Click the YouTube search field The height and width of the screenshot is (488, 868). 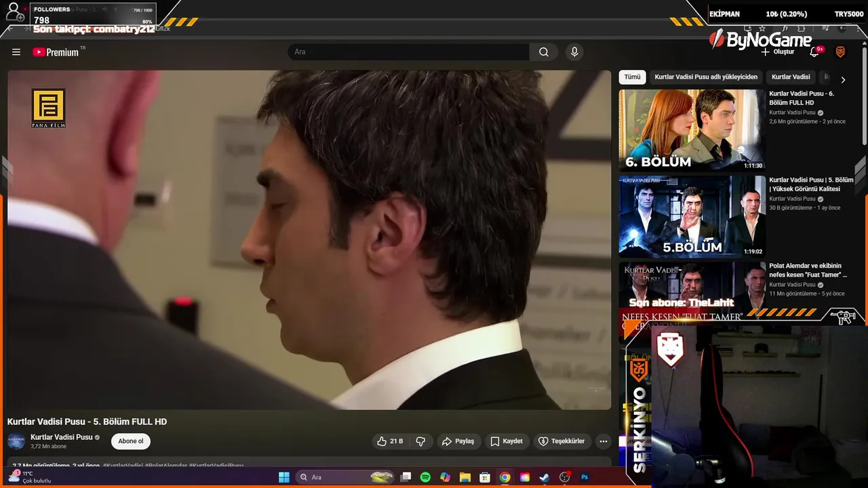(x=409, y=52)
